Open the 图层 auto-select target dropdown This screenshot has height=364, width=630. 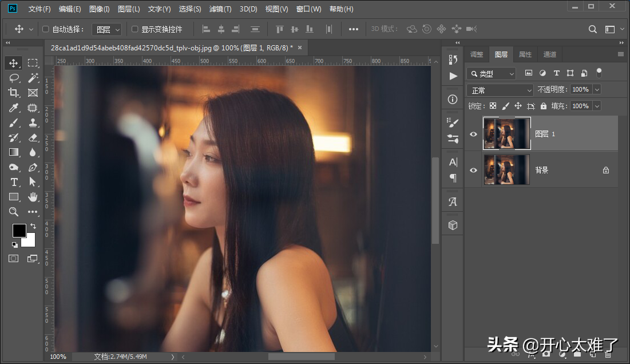point(108,29)
